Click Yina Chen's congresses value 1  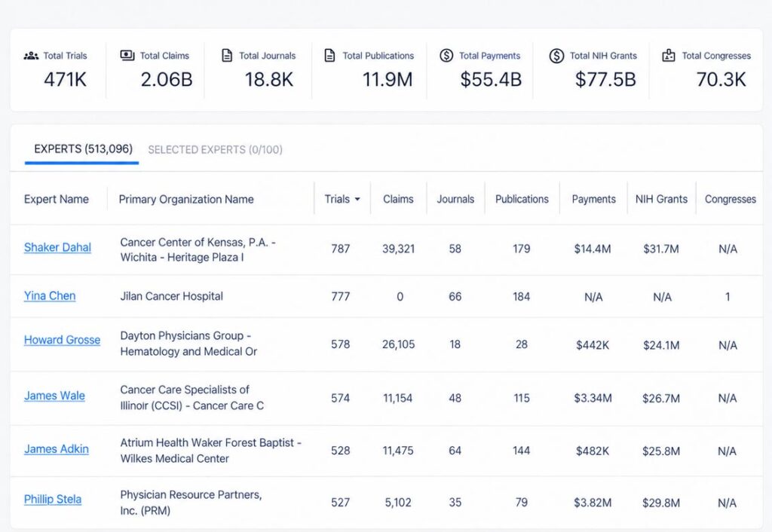click(728, 296)
